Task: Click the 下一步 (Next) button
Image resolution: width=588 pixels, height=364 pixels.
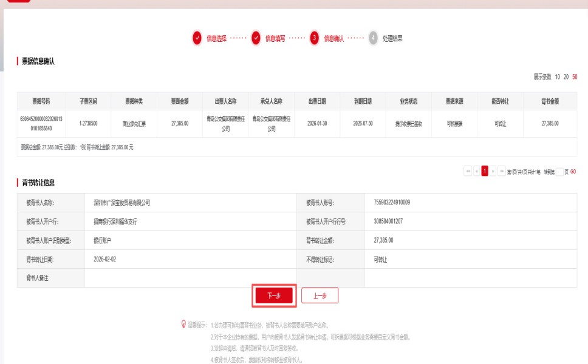Action: [274, 295]
